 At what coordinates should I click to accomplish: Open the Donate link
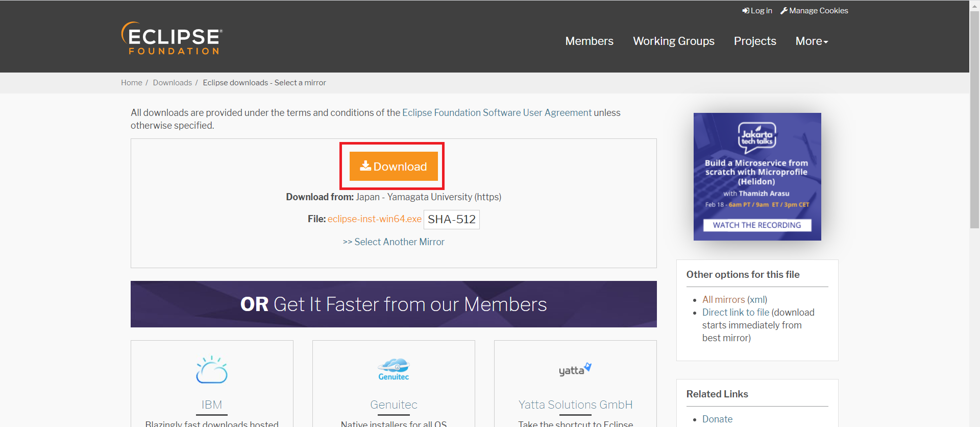coord(717,419)
